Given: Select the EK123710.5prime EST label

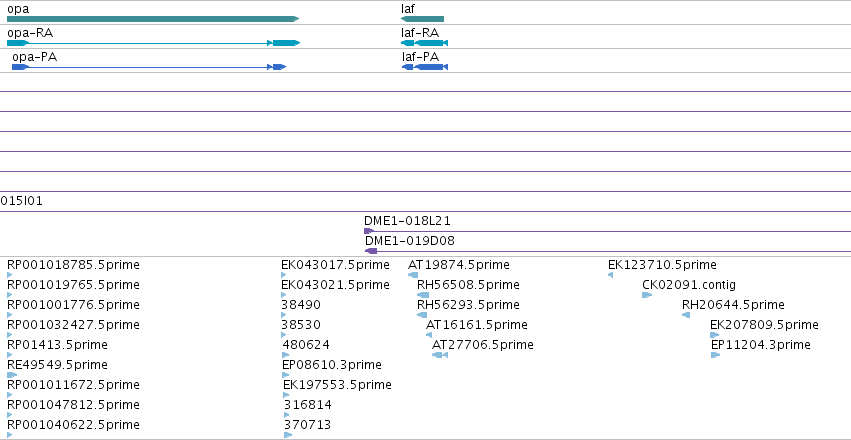Looking at the screenshot, I should pyautogui.click(x=662, y=265).
